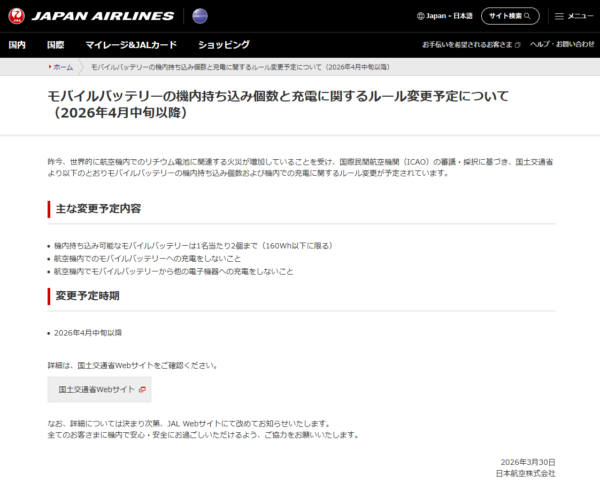Click the サイト検索 search button
The width and height of the screenshot is (600, 491).
click(510, 16)
